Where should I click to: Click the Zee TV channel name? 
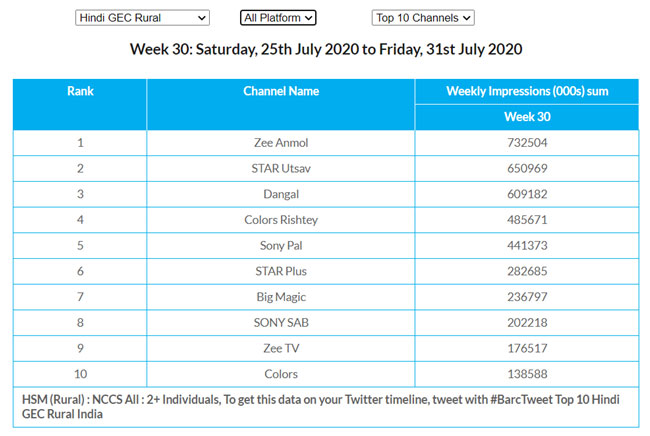pos(281,349)
